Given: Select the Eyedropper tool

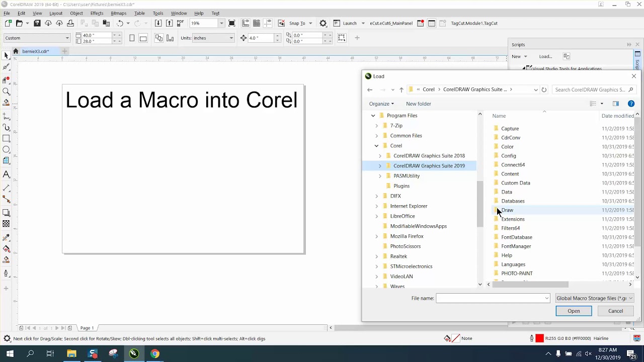Looking at the screenshot, I should click(6, 237).
